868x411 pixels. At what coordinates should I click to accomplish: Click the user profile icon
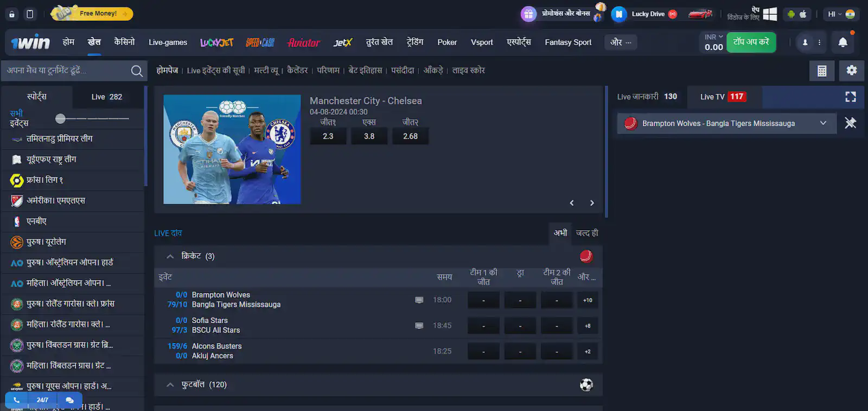(805, 42)
